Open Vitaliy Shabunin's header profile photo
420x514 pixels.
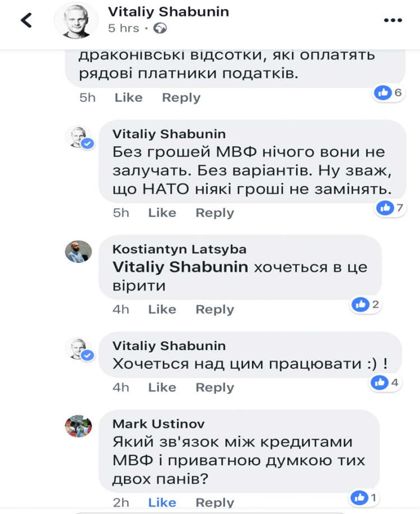coord(76,20)
